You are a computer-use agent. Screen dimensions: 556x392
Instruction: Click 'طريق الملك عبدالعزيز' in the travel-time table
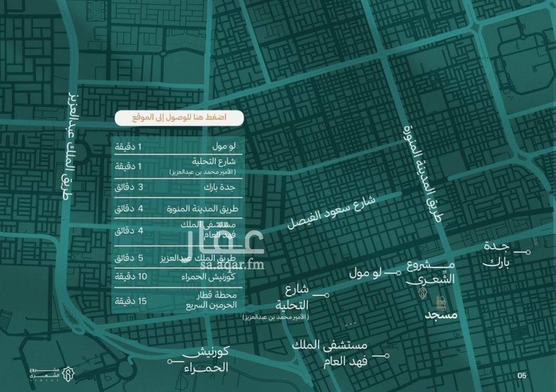(198, 258)
